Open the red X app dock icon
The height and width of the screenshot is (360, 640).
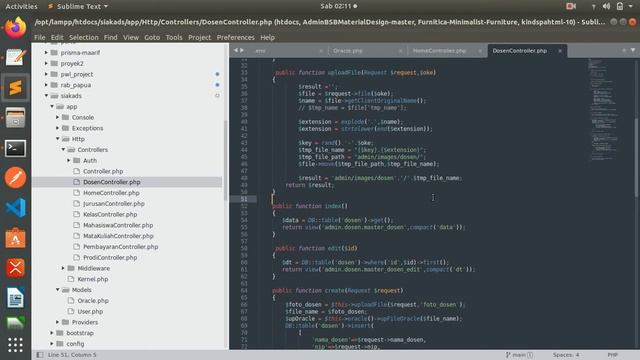click(x=16, y=268)
